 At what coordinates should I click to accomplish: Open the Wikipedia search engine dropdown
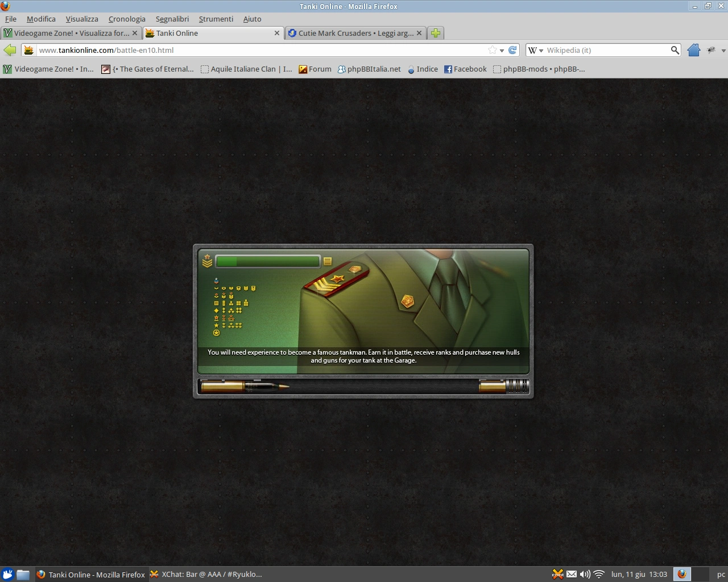coord(541,51)
